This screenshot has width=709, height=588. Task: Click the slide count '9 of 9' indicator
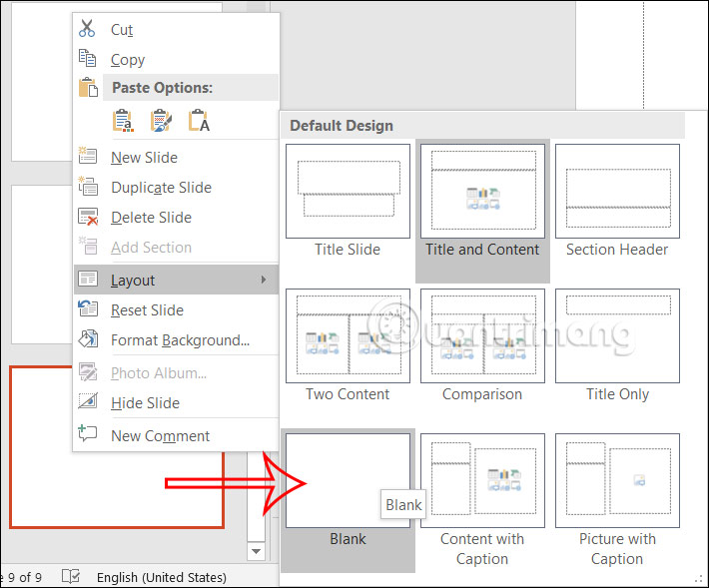click(23, 577)
